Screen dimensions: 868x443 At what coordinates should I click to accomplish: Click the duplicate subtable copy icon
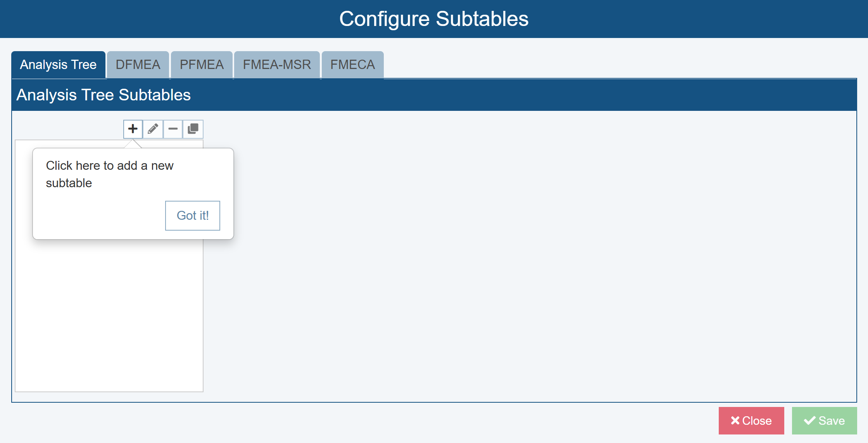(x=193, y=129)
